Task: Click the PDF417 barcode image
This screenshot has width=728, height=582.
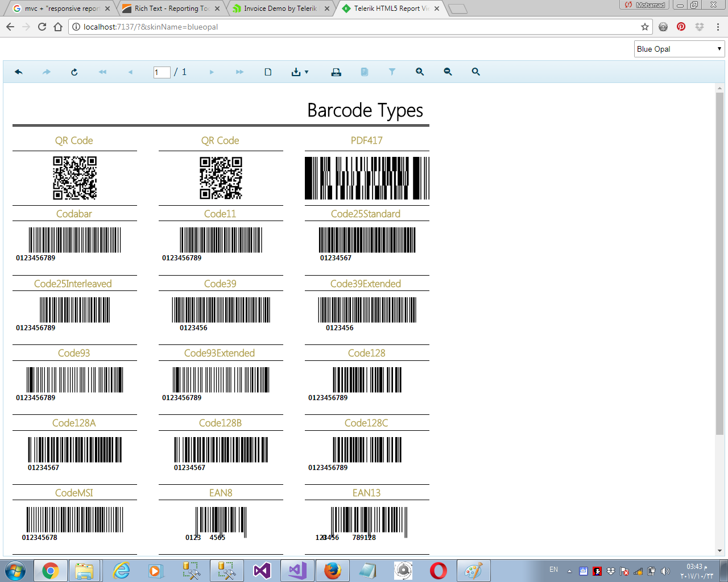Action: [367, 178]
